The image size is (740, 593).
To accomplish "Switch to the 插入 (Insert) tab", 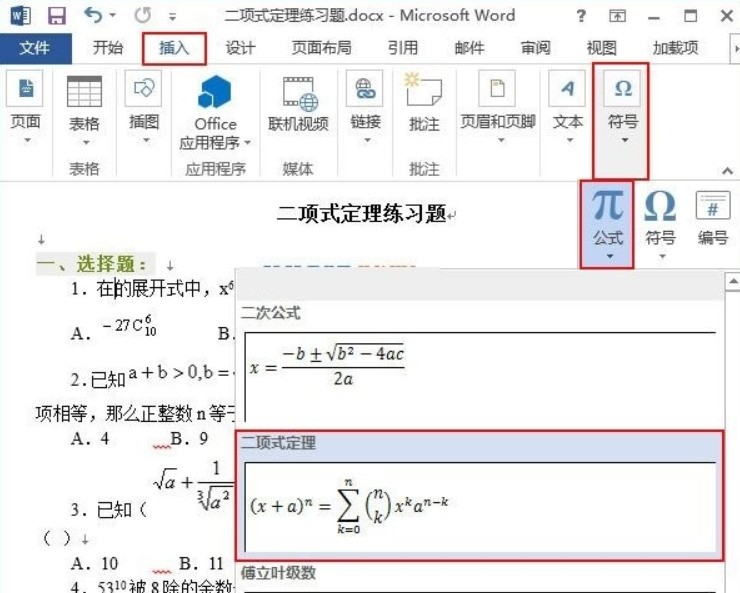I will coord(174,48).
